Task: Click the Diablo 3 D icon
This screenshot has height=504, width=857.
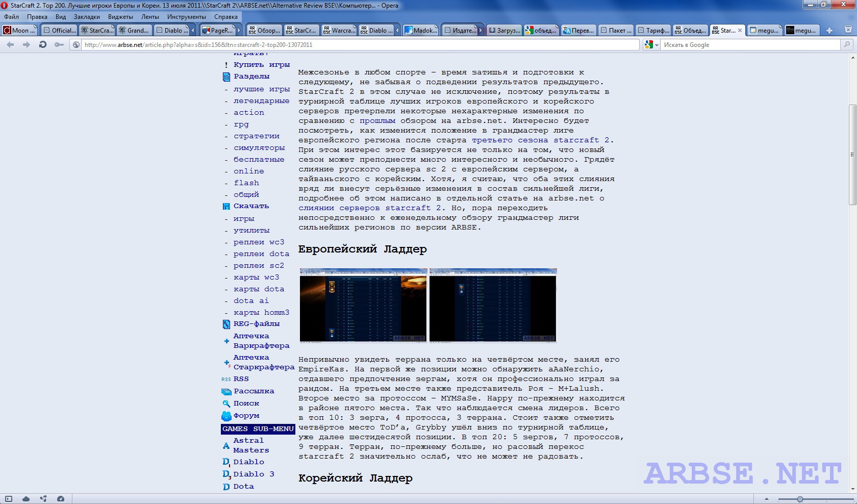Action: pyautogui.click(x=226, y=474)
